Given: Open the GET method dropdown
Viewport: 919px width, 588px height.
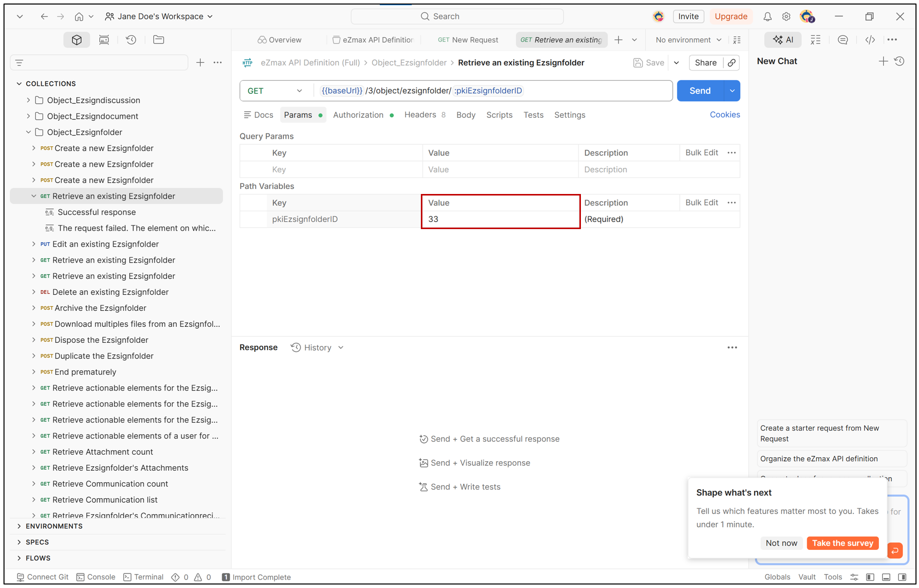Looking at the screenshot, I should pos(275,91).
